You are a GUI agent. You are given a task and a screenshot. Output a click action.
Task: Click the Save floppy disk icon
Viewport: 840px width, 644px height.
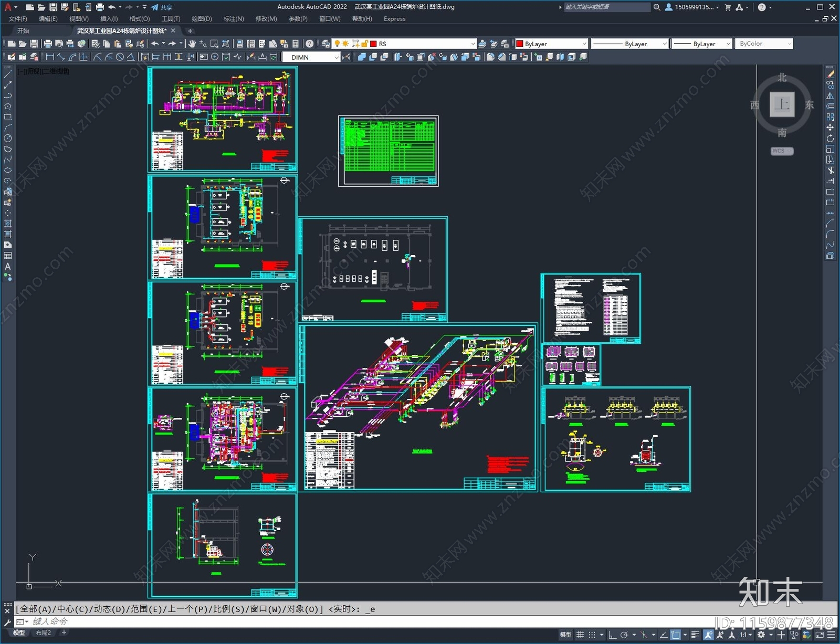click(x=34, y=44)
